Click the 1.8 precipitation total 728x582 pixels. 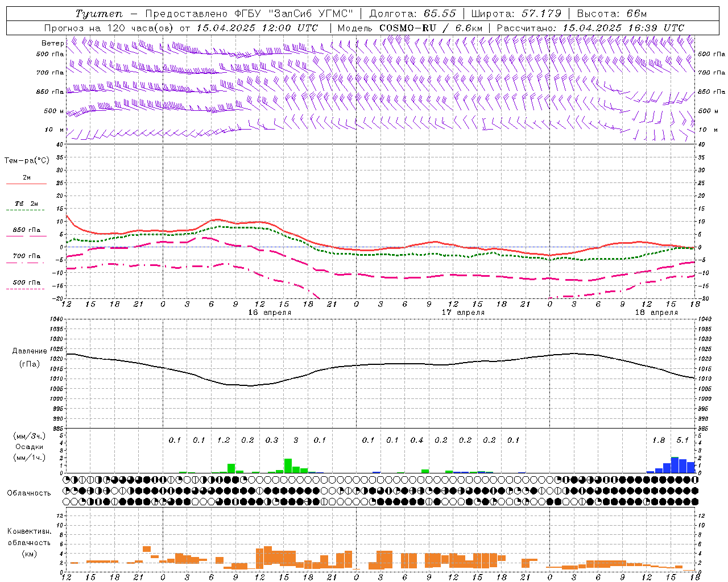659,440
